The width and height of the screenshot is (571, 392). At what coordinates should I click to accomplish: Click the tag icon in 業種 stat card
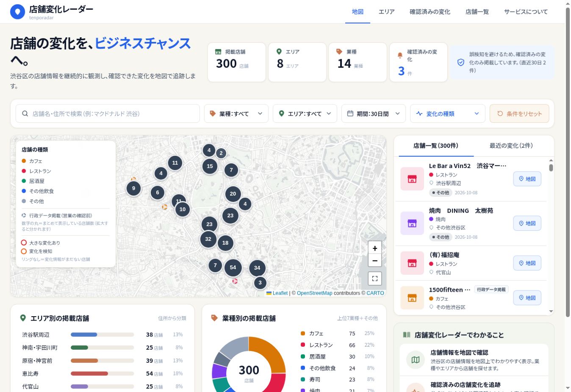point(339,52)
